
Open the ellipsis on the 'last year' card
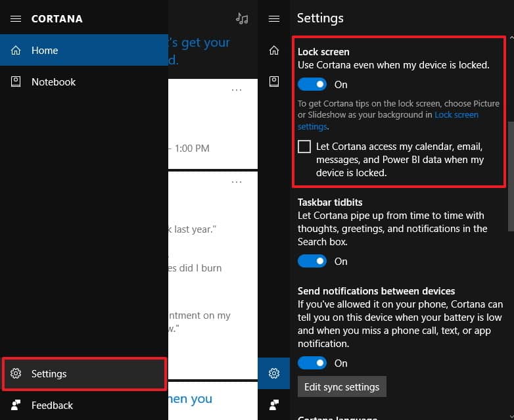[x=237, y=181]
